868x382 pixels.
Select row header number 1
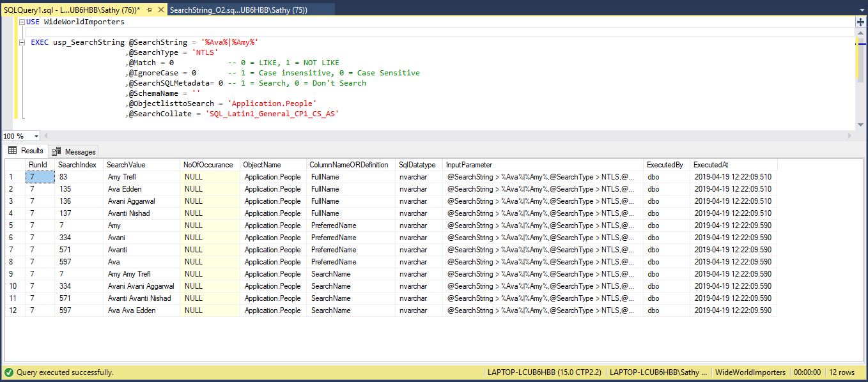tap(15, 177)
